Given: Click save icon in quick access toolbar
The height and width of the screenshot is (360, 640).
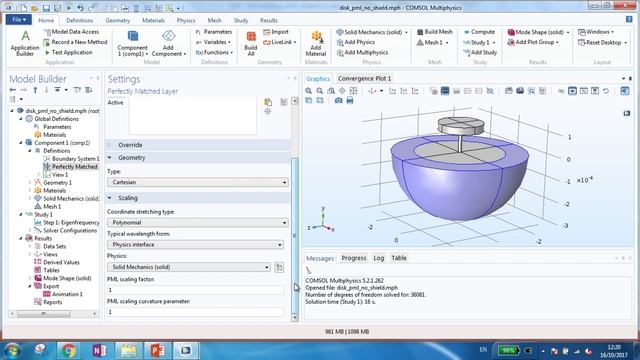Looking at the screenshot, I should [46, 8].
